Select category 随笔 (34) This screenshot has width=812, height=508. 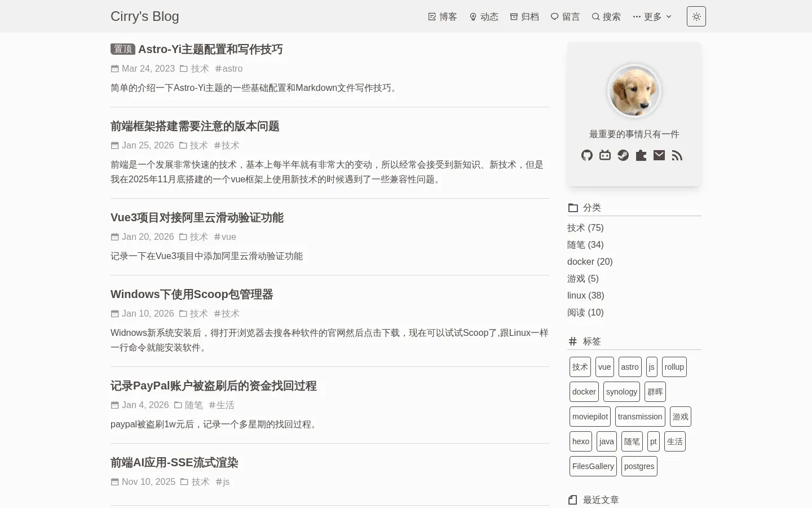(585, 244)
